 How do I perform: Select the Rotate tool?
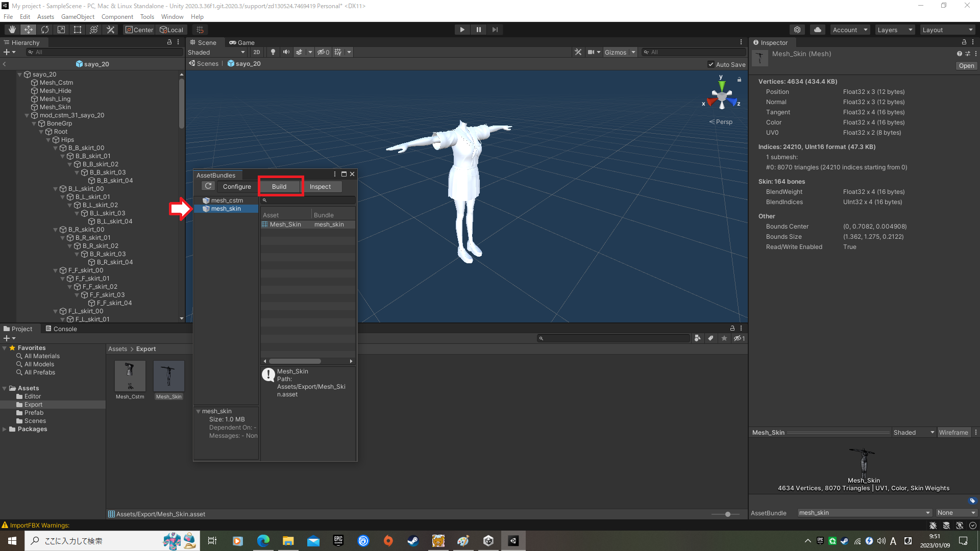pos(45,30)
